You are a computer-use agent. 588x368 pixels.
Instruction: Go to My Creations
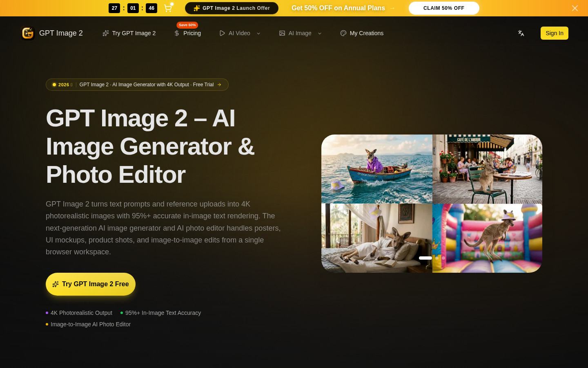pyautogui.click(x=362, y=33)
